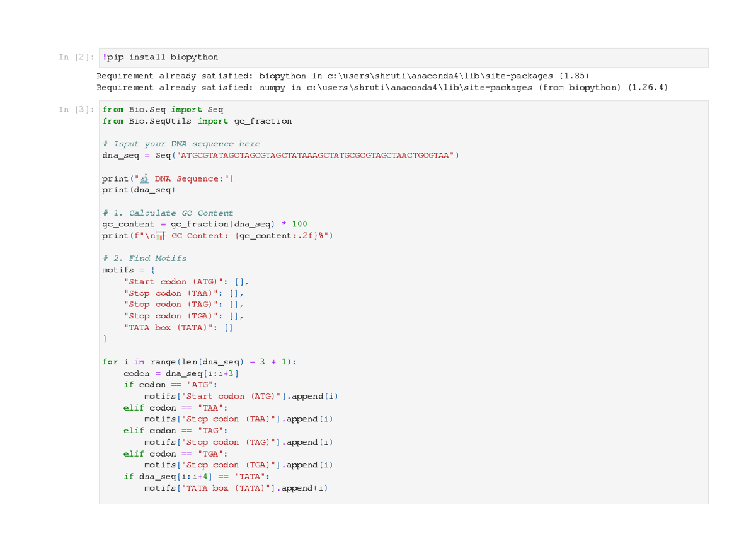Click the 'Calculate GC Content' comment
Image resolution: width=756 pixels, height=536 pixels.
(168, 213)
